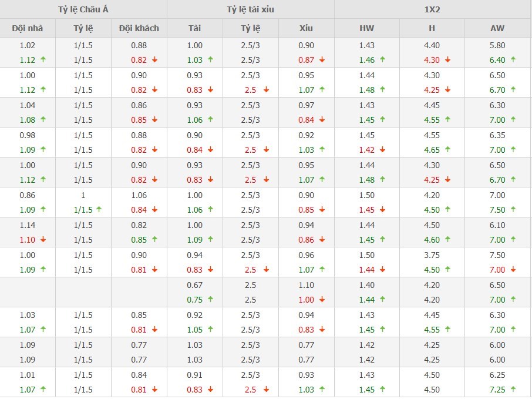Click the Đội nhà column header
The width and height of the screenshot is (532, 399).
pos(28,28)
